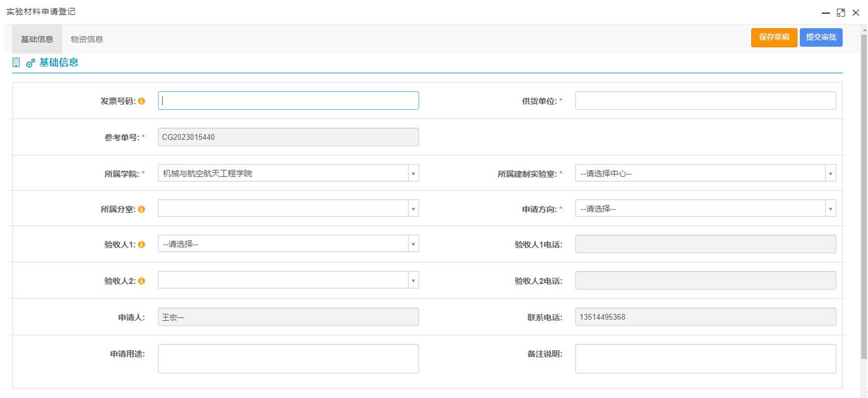Click the 保存草稿 button
This screenshot has width=868, height=398.
pos(773,37)
